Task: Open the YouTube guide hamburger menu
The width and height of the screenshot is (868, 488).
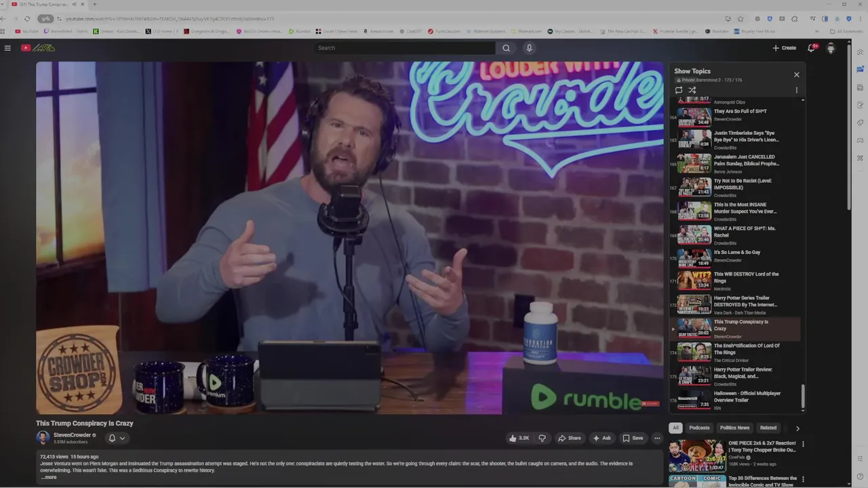Action: coord(7,48)
